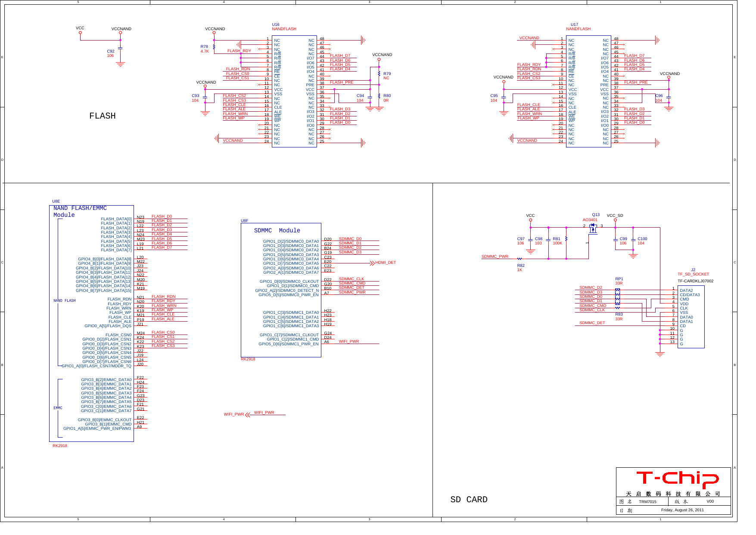The image size is (756, 535).
Task: Click the drawing name TRM7015
Action: (x=647, y=502)
